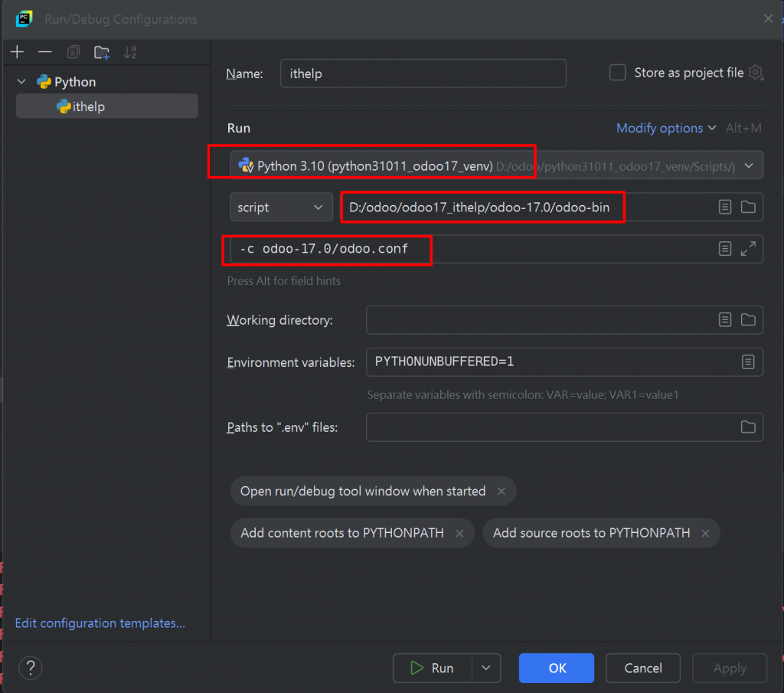Insert macros into Working directory
Viewport: 784px width, 693px height.
point(725,320)
